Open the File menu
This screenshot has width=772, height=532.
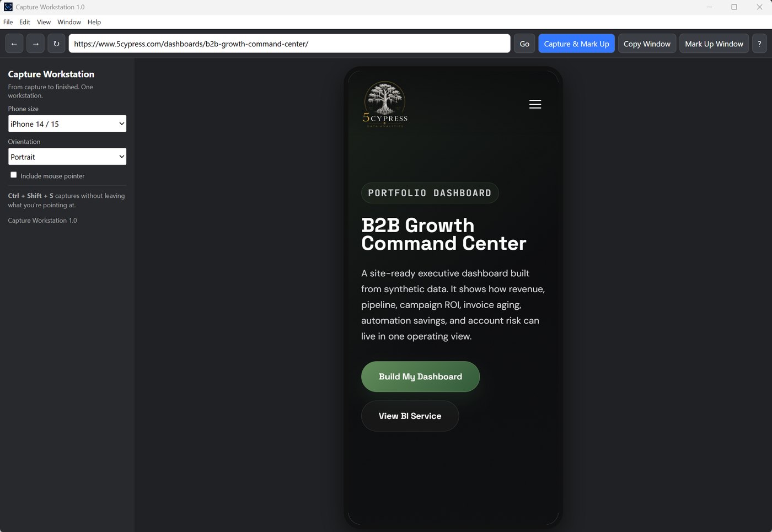click(8, 22)
